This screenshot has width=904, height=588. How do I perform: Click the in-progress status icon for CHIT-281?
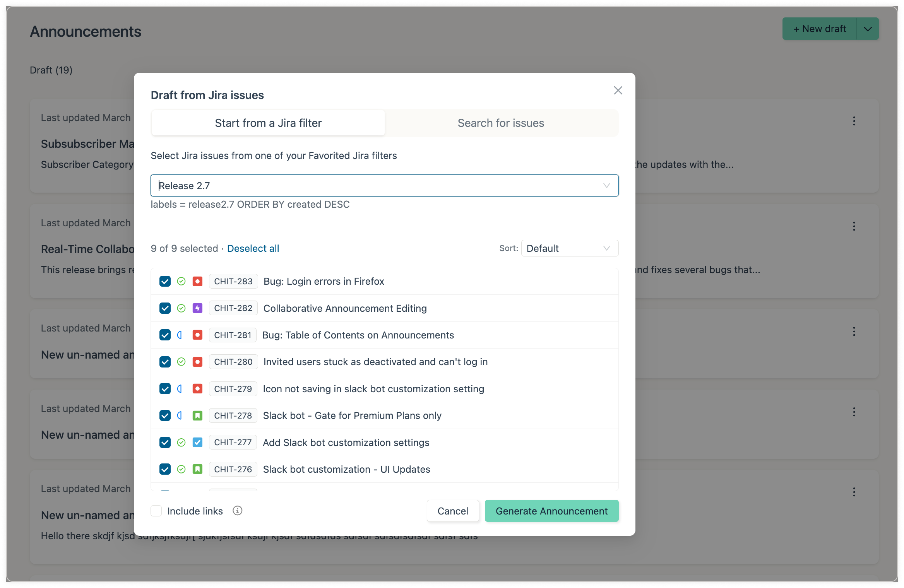click(x=180, y=335)
